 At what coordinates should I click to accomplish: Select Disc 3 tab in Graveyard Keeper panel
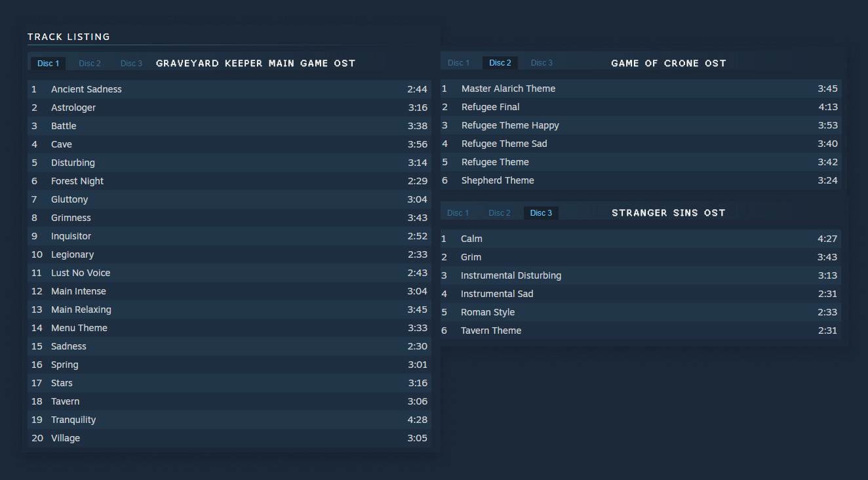[x=131, y=64]
